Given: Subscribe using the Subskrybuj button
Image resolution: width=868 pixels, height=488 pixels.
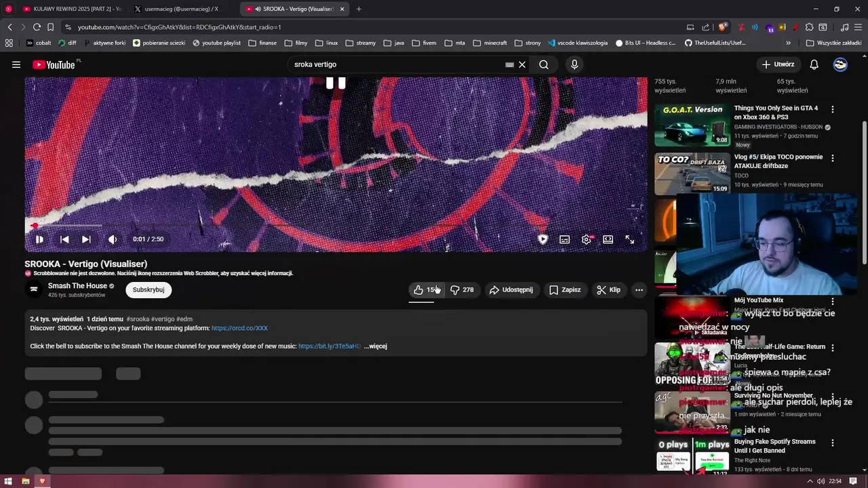Looking at the screenshot, I should [x=149, y=289].
